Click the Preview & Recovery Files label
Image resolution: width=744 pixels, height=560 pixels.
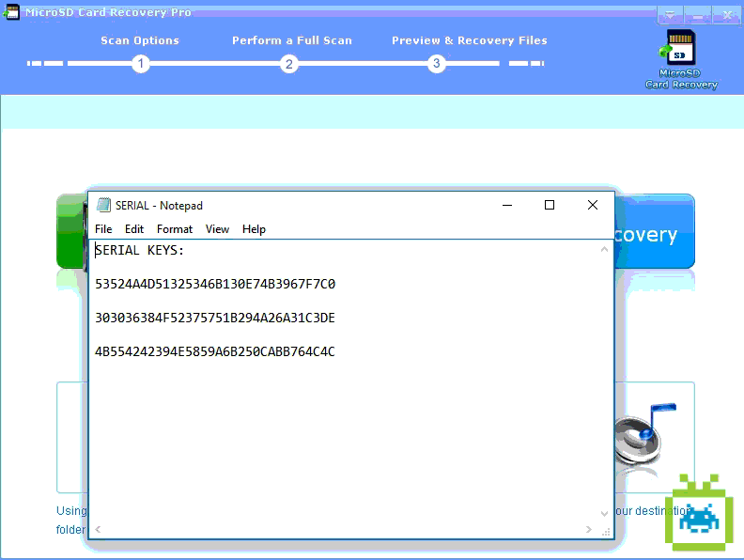point(470,40)
